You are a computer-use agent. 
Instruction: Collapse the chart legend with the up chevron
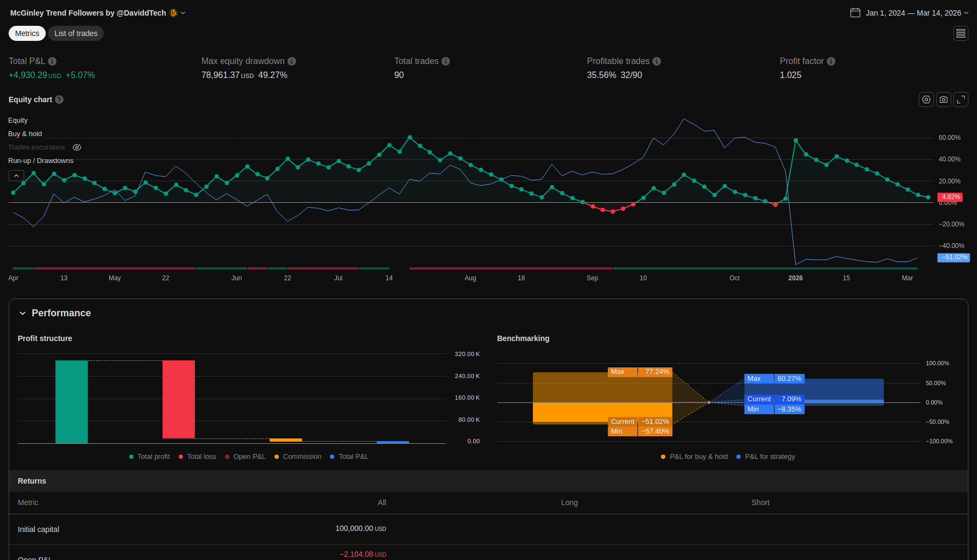pos(16,176)
